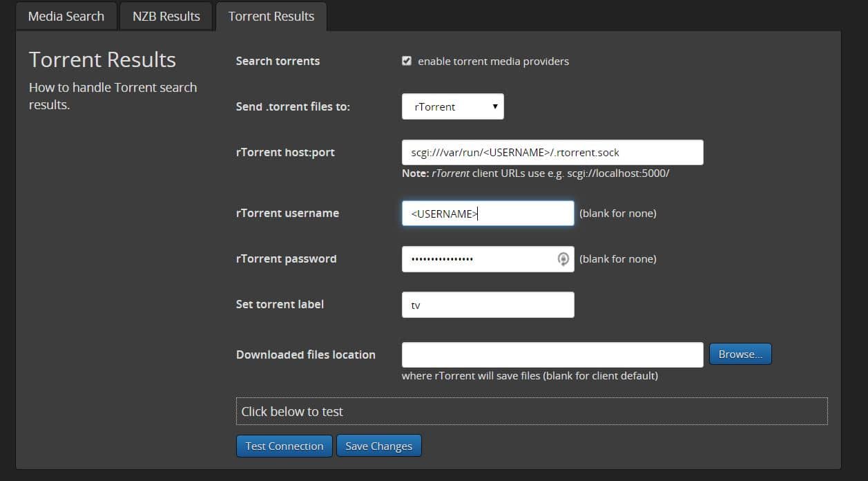
Task: Switch to the Media Search tab
Action: click(x=66, y=15)
